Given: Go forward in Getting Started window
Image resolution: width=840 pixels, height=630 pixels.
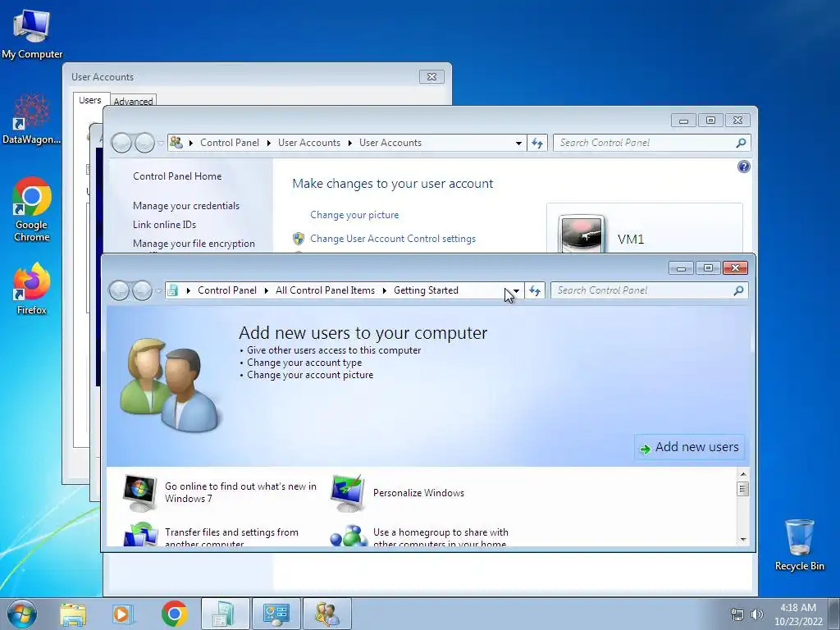Looking at the screenshot, I should pyautogui.click(x=142, y=290).
